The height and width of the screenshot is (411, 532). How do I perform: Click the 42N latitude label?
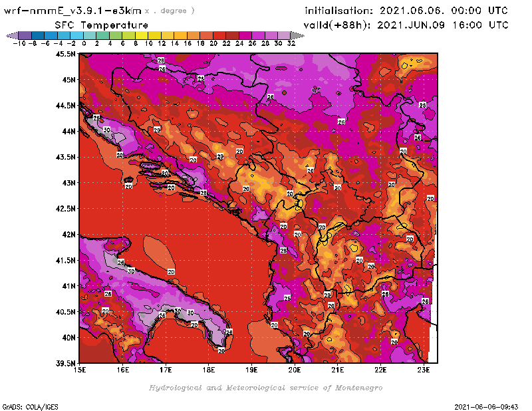pos(69,235)
